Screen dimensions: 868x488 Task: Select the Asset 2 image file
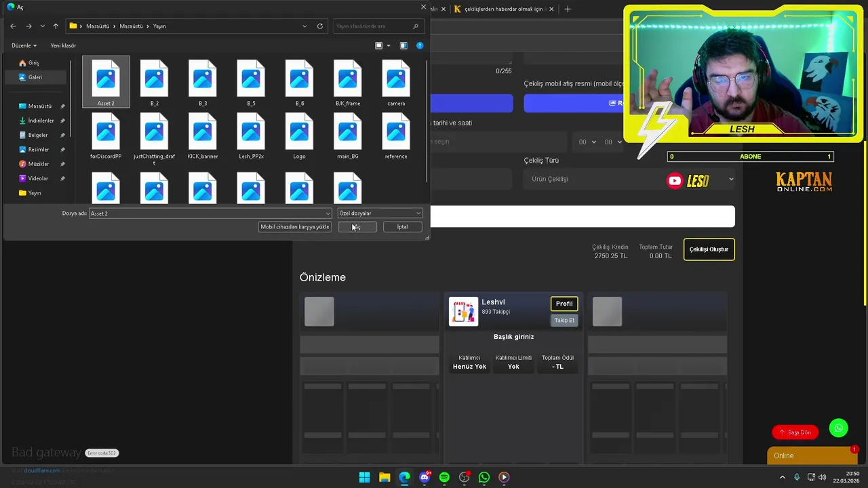[x=106, y=82]
